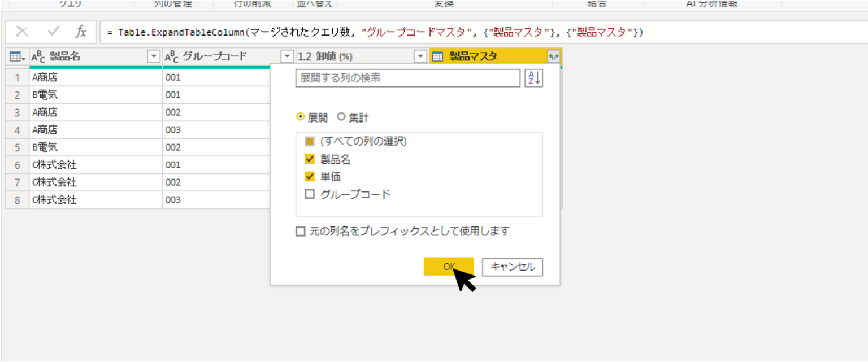The height and width of the screenshot is (362, 868).
Task: Open the グループコード column filter dropdown
Action: pyautogui.click(x=287, y=56)
